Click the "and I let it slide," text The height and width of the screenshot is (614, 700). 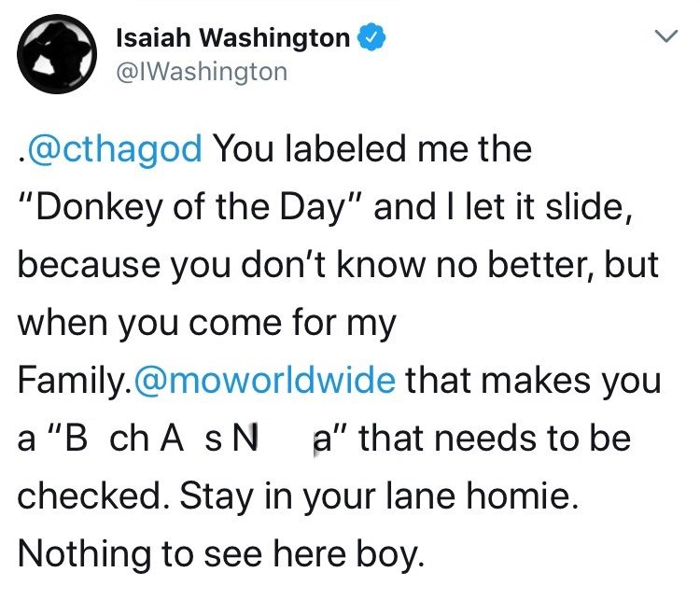point(503,207)
